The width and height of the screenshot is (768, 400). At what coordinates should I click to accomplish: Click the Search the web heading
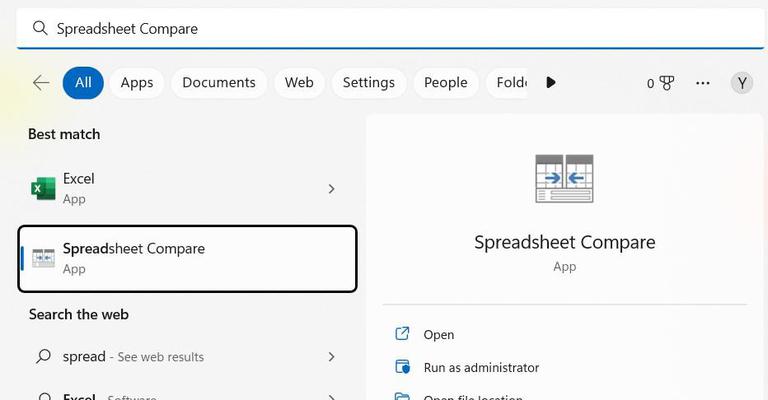(x=79, y=314)
